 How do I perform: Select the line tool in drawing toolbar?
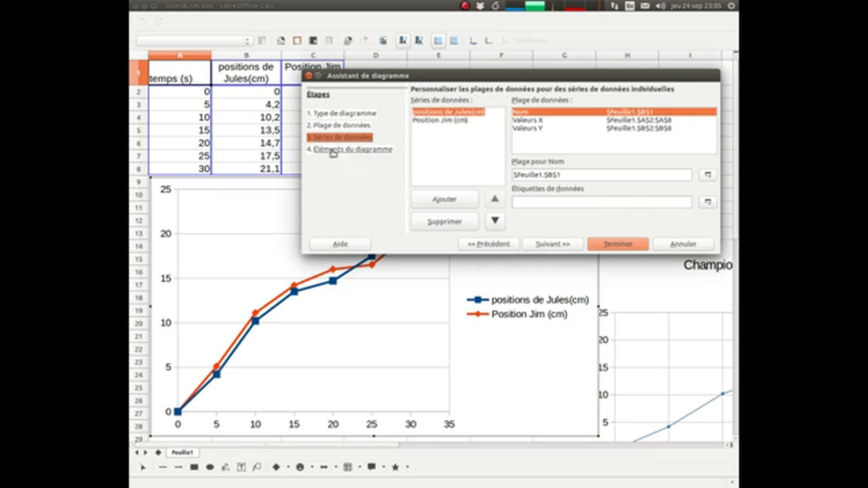(x=163, y=467)
